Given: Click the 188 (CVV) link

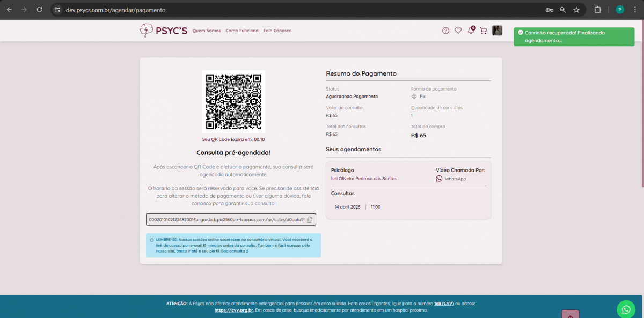Looking at the screenshot, I should [x=444, y=304].
